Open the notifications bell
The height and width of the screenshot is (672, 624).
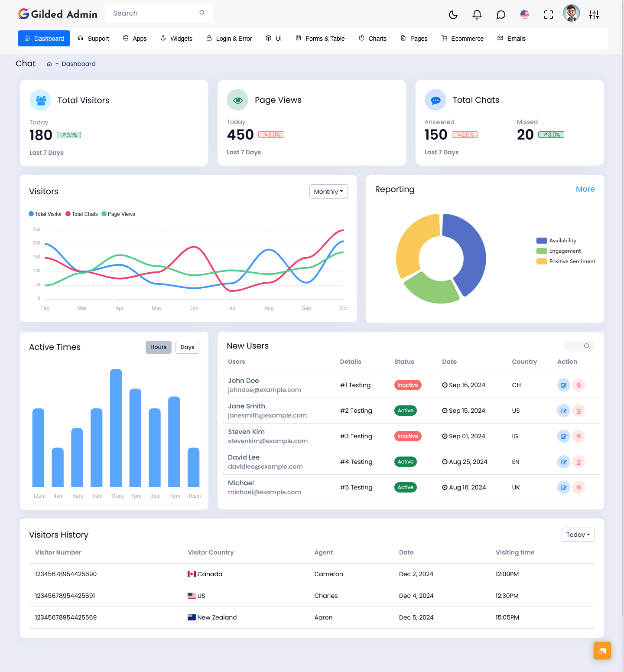[x=477, y=15]
